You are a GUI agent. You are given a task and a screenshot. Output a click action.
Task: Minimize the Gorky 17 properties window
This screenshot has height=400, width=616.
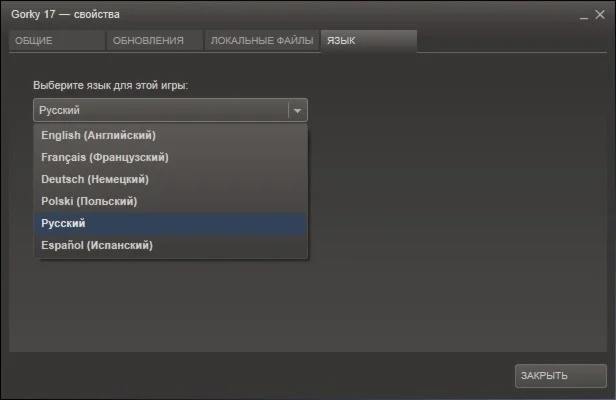click(x=584, y=16)
